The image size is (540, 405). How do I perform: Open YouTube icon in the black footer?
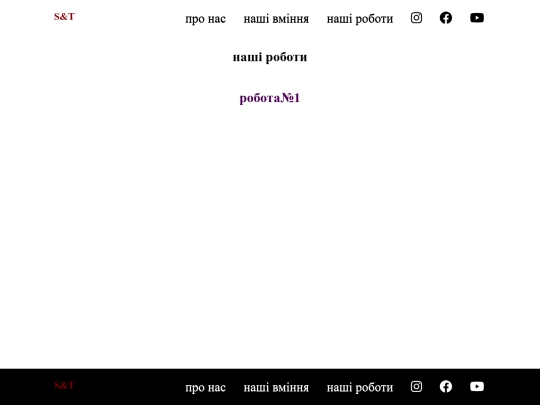point(477,386)
